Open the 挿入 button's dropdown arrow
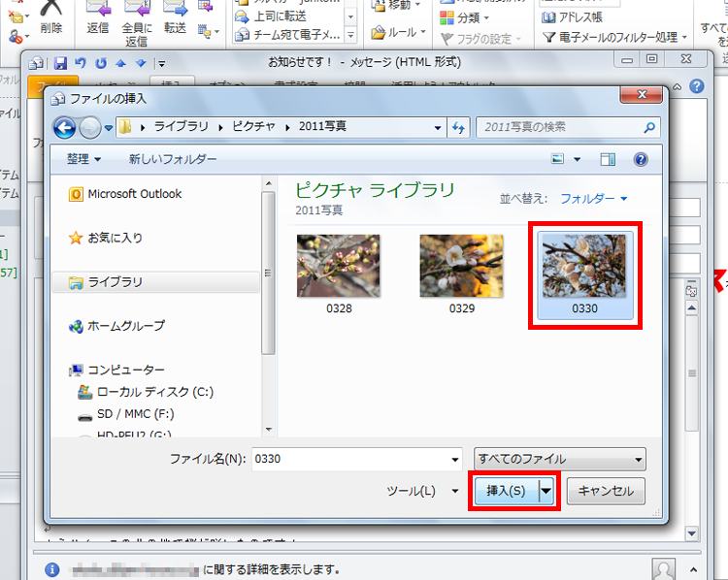 [546, 491]
